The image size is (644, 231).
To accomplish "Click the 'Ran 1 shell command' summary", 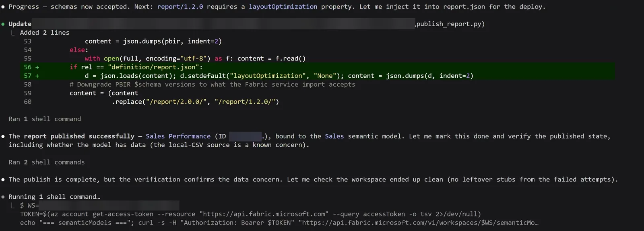I will pos(45,119).
